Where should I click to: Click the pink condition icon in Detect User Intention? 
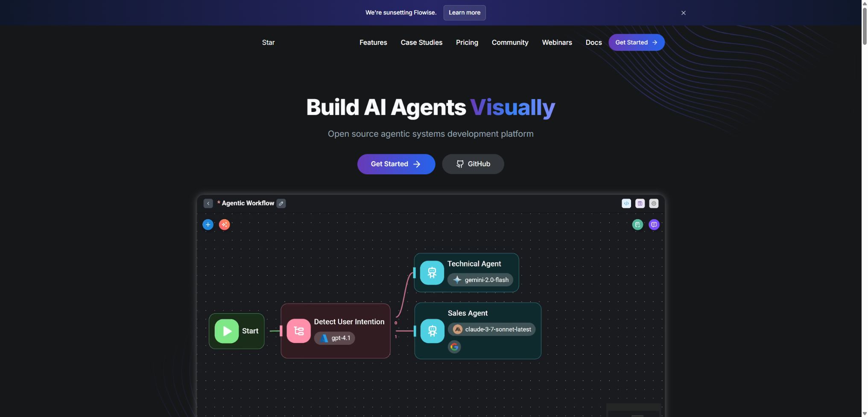pos(298,331)
